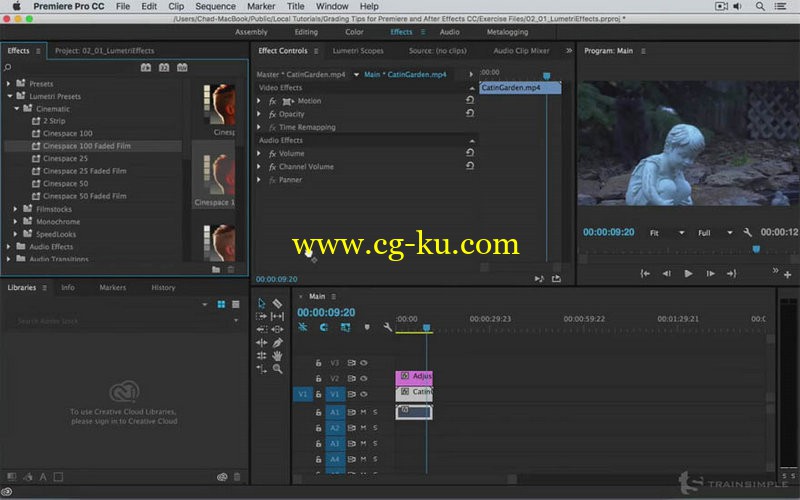Screen dimensions: 800x500
Task: Click Program monitor wrench settings
Action: [x=747, y=233]
